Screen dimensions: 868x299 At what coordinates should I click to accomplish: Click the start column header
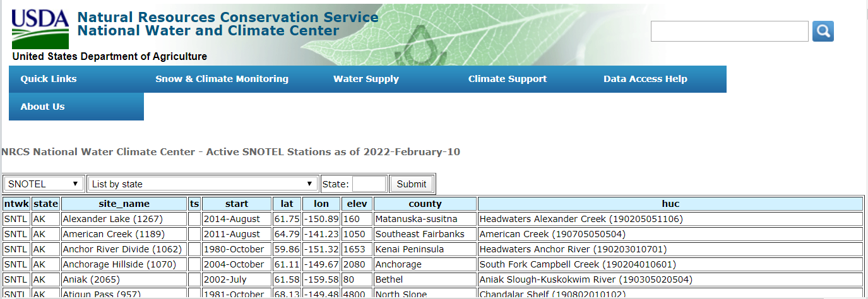coord(237,204)
